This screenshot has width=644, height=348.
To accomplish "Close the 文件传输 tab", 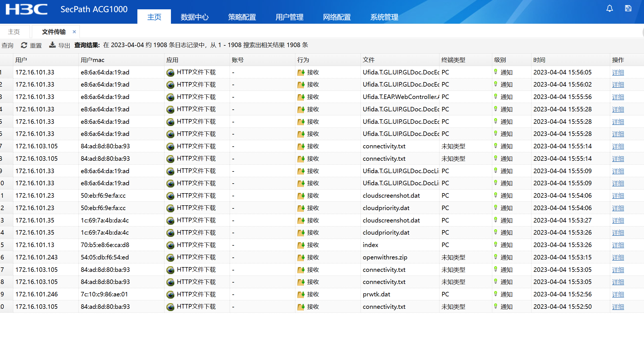I will tap(74, 32).
